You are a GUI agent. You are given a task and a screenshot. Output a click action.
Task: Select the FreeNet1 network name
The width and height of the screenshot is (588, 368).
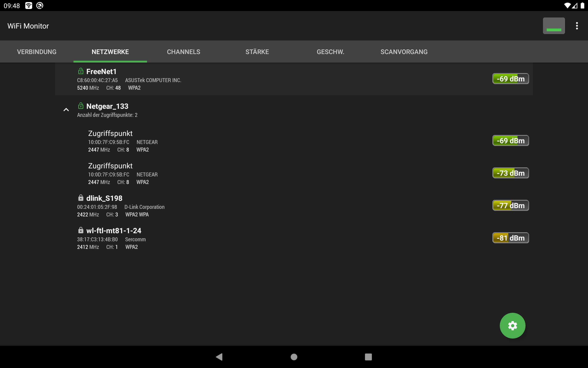(x=101, y=72)
